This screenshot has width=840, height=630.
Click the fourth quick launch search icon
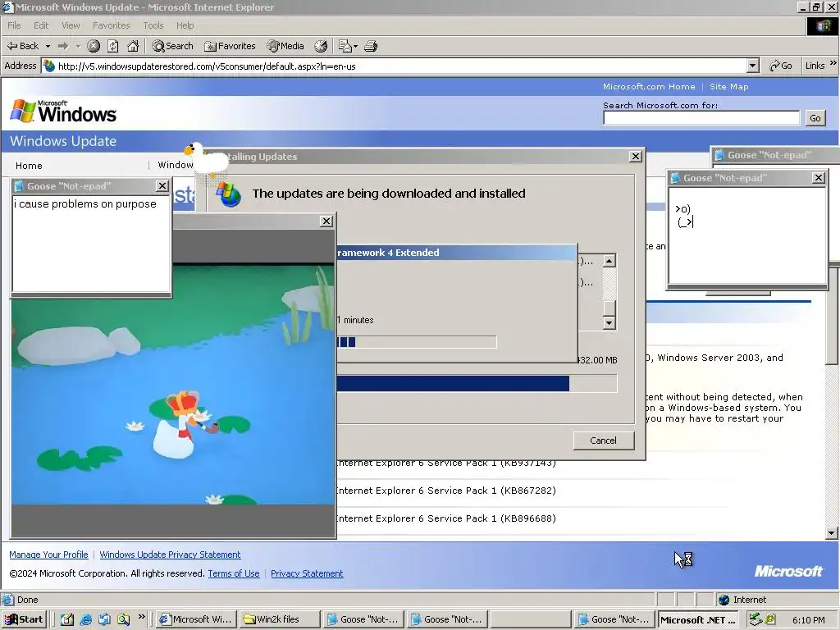123,619
